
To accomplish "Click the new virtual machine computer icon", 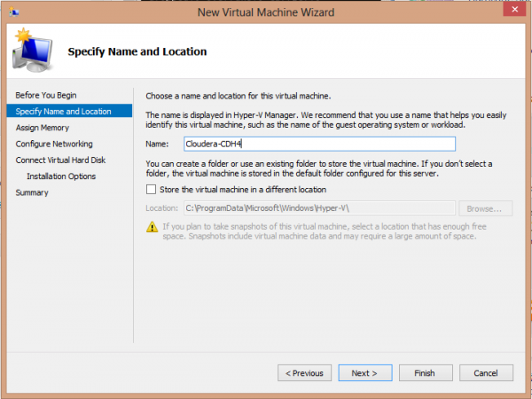I will point(33,51).
